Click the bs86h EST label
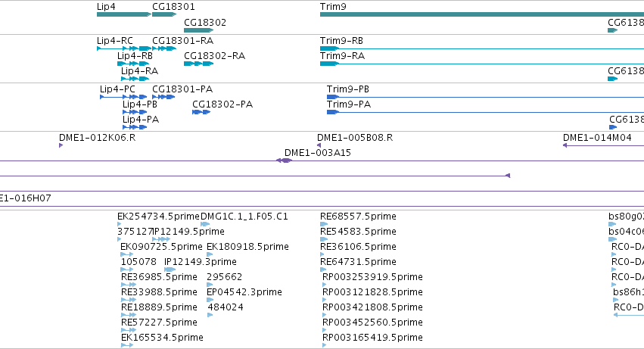 coord(628,292)
